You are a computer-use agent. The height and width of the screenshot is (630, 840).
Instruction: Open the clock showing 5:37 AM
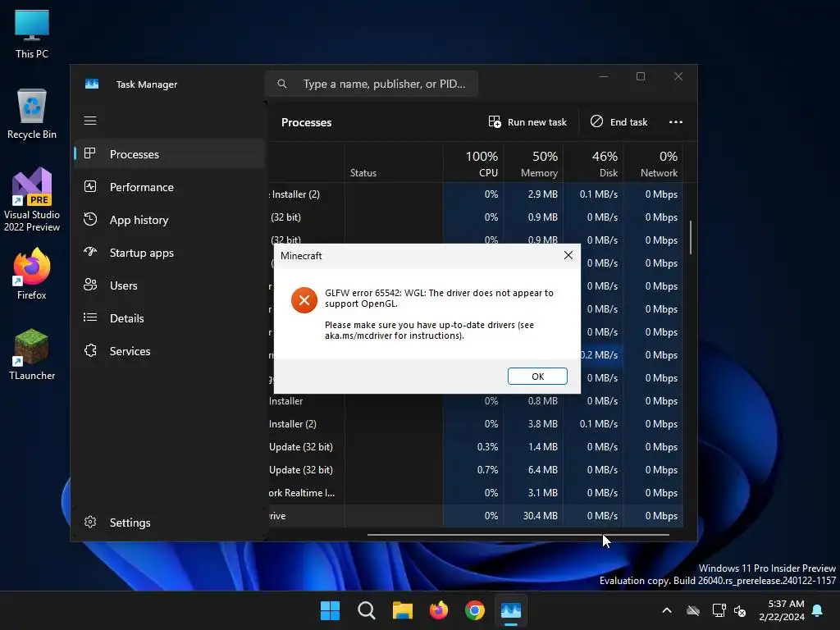click(782, 610)
